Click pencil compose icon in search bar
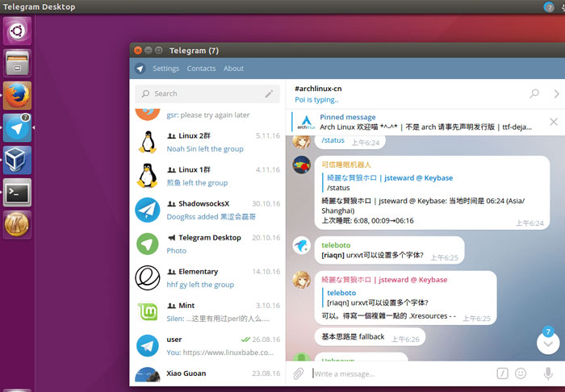Screen dimensions: 565x392 tap(269, 94)
